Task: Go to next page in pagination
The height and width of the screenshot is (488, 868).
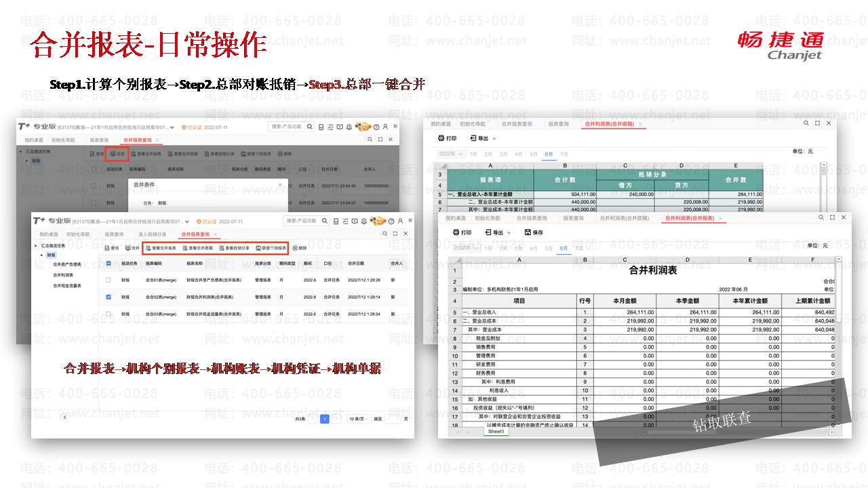Action: tap(337, 419)
